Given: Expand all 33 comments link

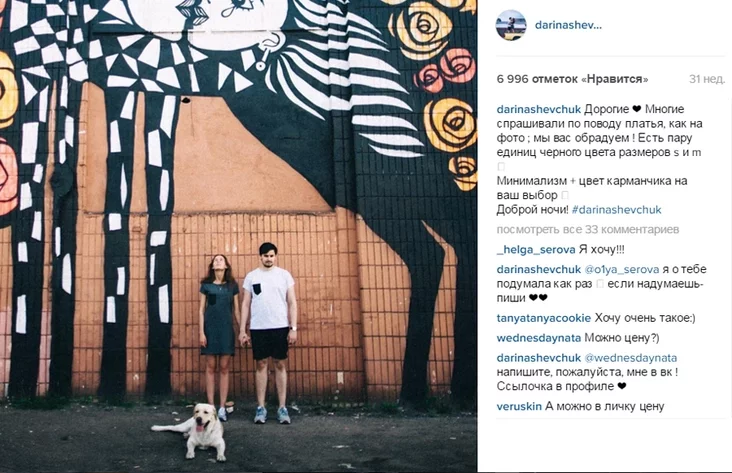Looking at the screenshot, I should click(x=588, y=229).
